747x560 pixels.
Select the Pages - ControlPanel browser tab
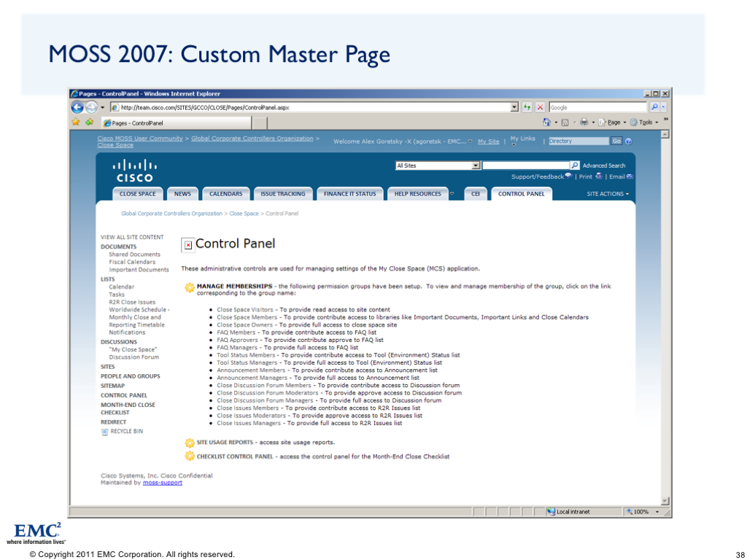pyautogui.click(x=176, y=122)
